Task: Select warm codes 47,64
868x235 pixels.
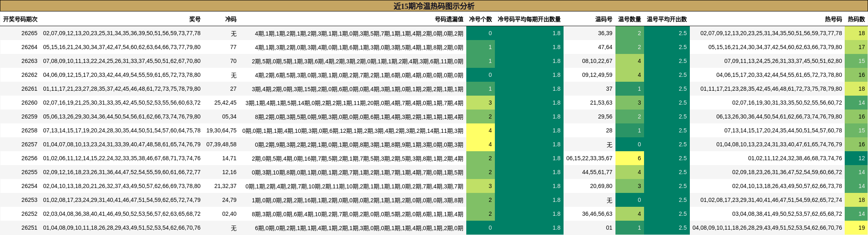Action: 605,47
